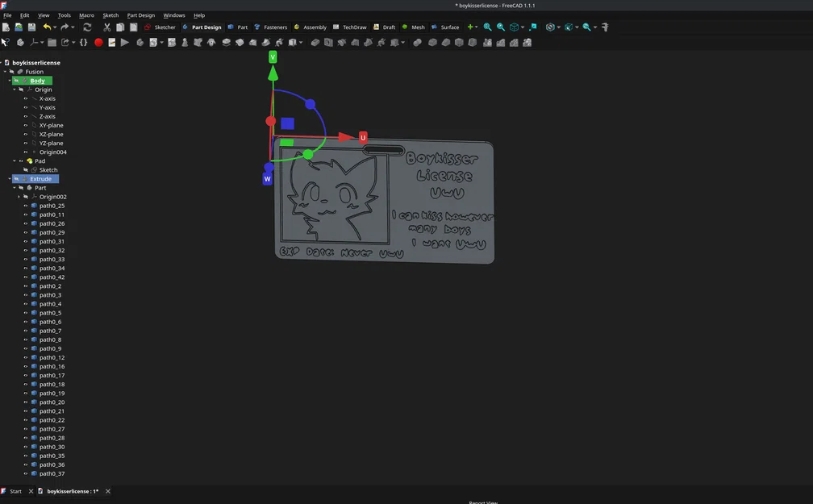
Task: Switch to the TechDraw workbench
Action: tap(350, 27)
